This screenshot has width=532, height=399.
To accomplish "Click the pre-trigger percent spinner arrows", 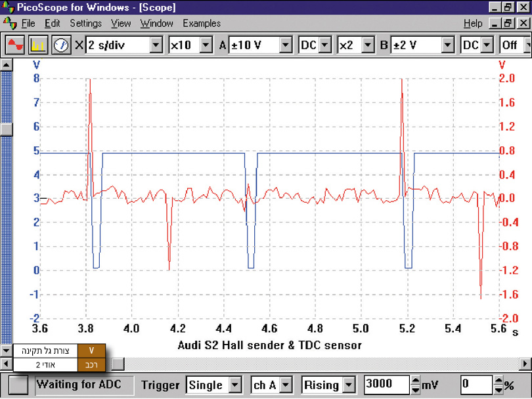I will point(498,385).
